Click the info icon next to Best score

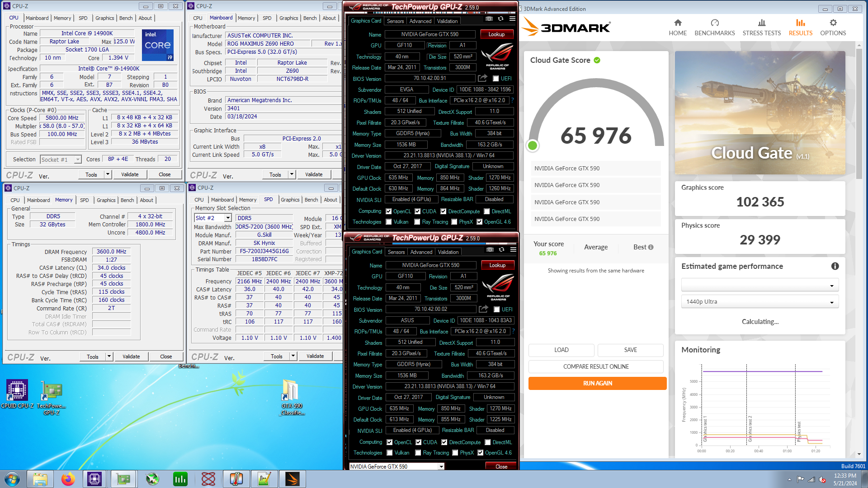tap(651, 247)
